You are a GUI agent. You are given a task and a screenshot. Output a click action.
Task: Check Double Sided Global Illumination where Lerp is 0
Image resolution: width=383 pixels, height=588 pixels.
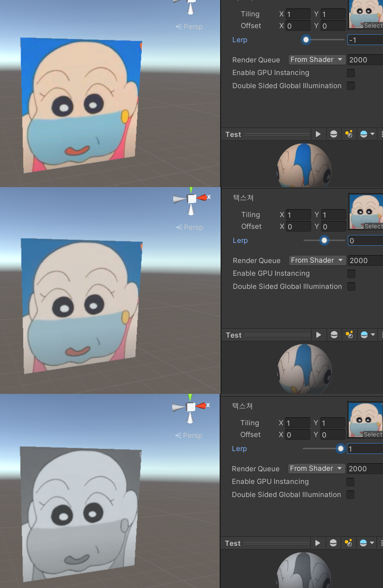click(351, 286)
